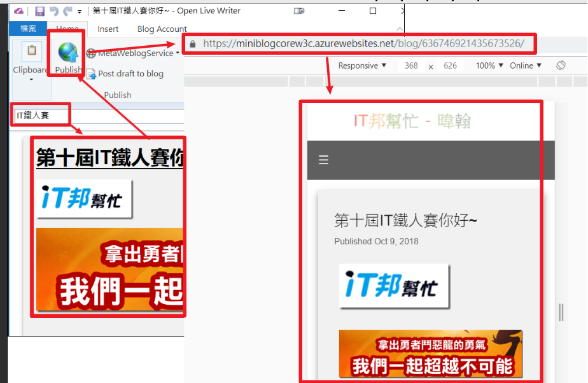The image size is (588, 383).
Task: Open the quick access toolbar customize arrow
Action: click(80, 12)
